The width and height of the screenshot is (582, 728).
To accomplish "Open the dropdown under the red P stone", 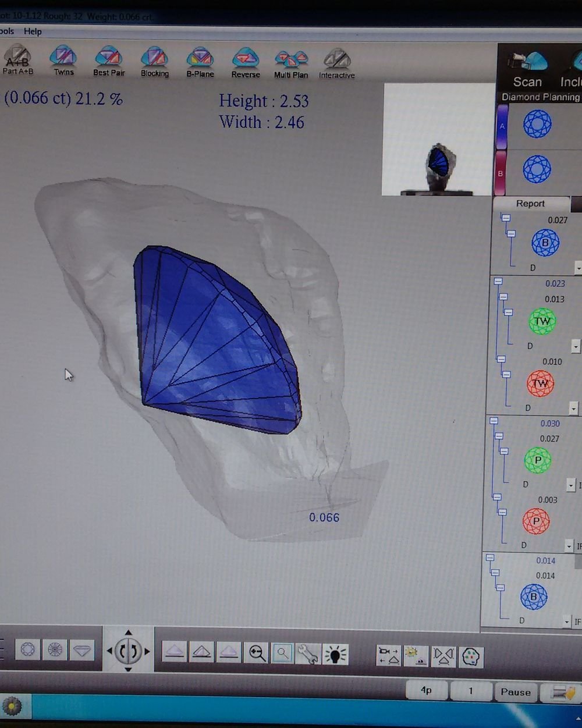I will click(569, 546).
